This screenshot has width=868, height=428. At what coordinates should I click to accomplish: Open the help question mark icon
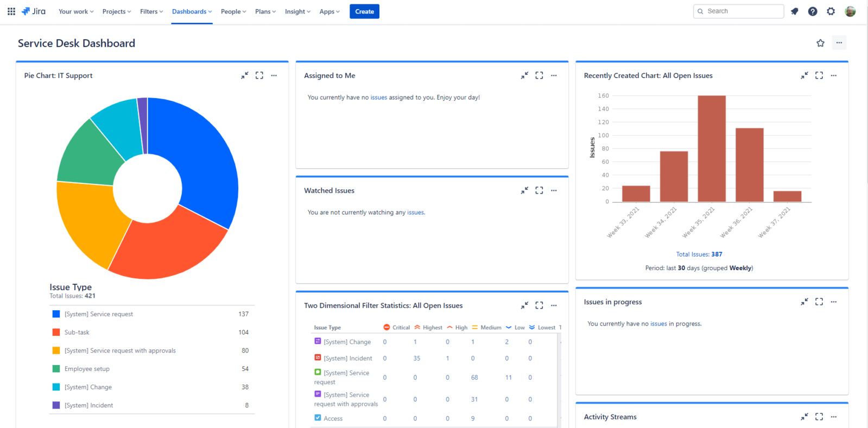(x=813, y=11)
